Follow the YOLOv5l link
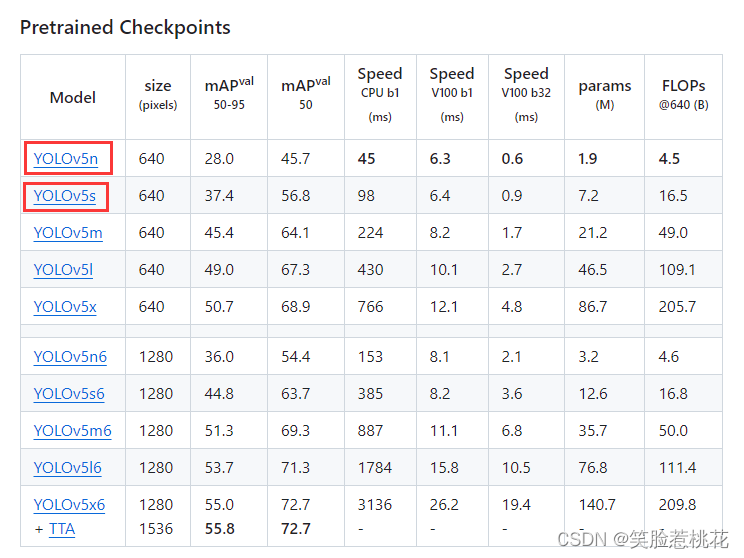744x558 pixels. (x=62, y=269)
